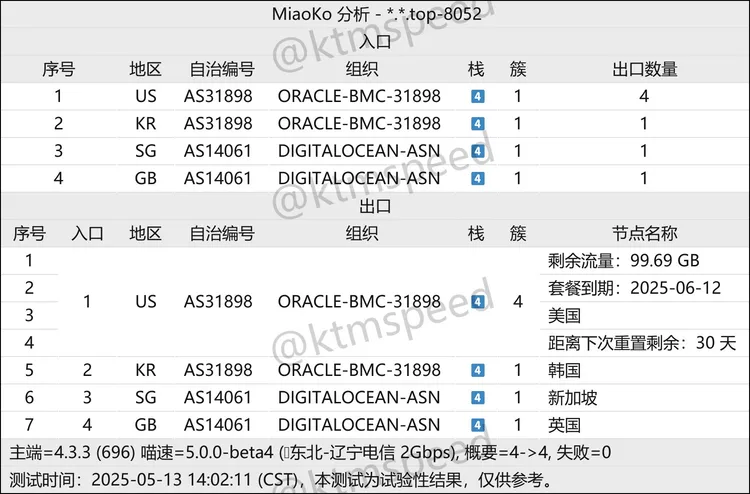Select the 韩国 node name cell
Screen dimensions: 750x494
click(564, 370)
